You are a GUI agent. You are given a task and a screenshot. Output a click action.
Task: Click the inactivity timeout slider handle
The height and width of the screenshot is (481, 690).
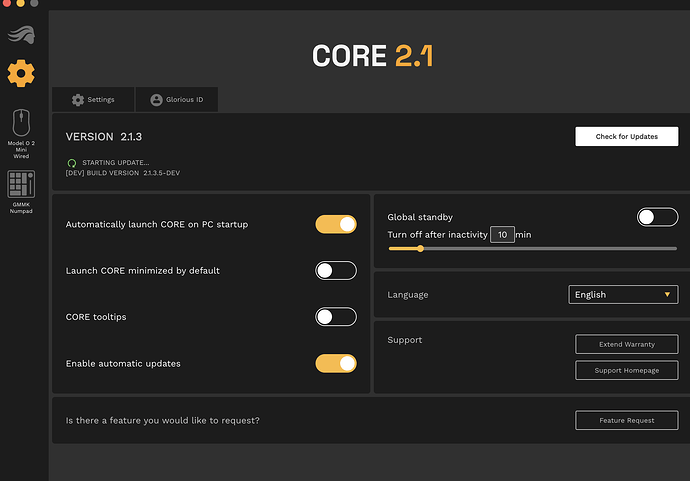(x=420, y=248)
